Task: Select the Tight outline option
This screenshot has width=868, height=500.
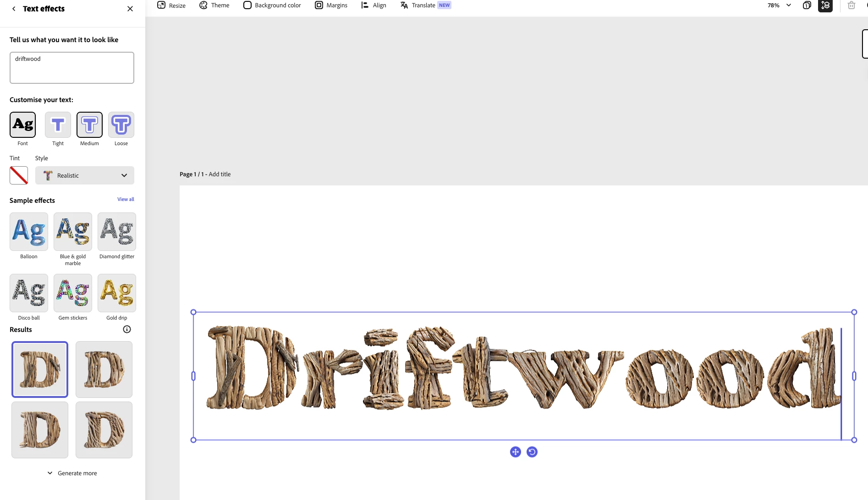Action: [x=58, y=125]
